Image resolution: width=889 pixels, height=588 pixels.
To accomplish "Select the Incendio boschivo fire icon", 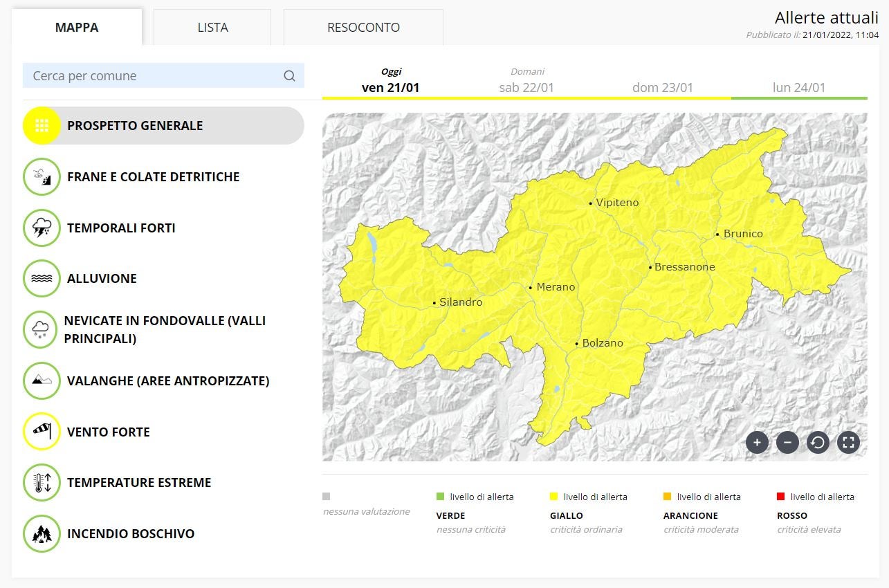I will pyautogui.click(x=42, y=534).
